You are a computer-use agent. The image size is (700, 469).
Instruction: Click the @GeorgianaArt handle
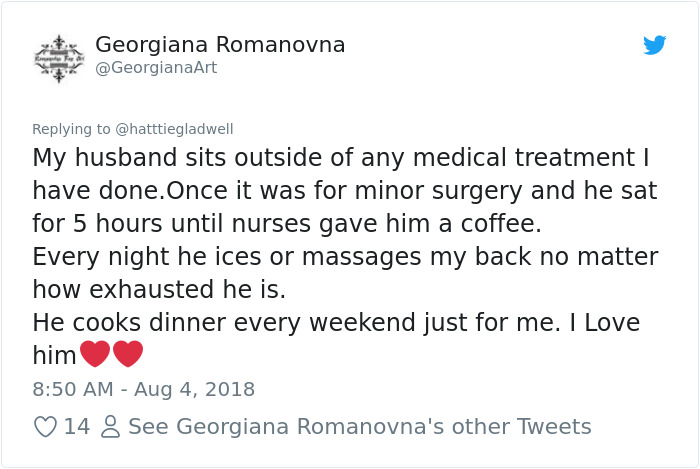coord(156,68)
